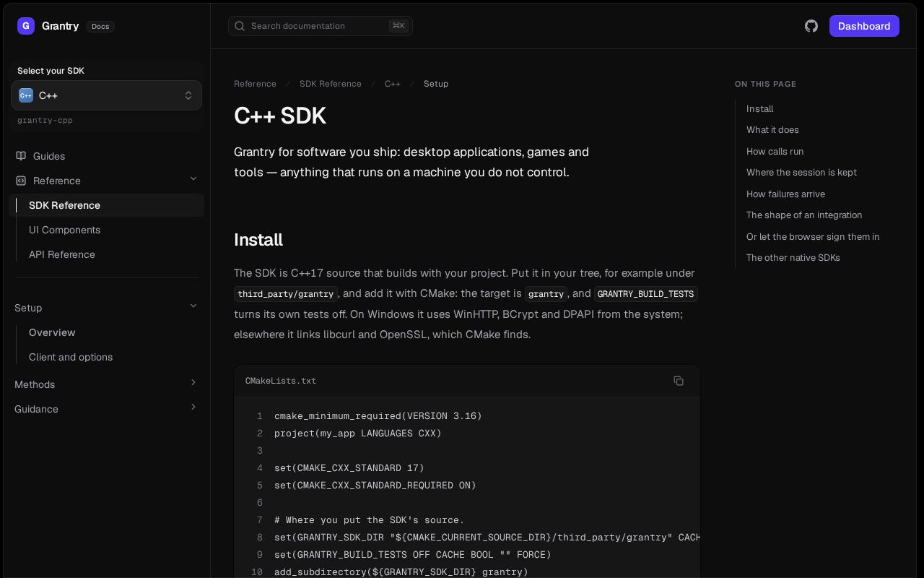Image resolution: width=924 pixels, height=578 pixels.
Task: Click the C++ SDK page title
Action: 280,116
